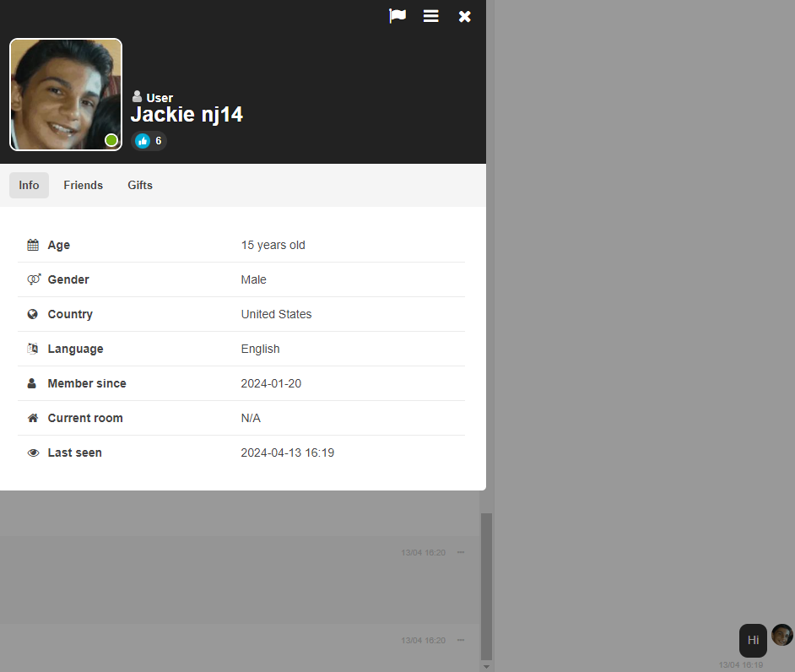Close the profile panel
Viewport: 795px width, 672px height.
[465, 17]
